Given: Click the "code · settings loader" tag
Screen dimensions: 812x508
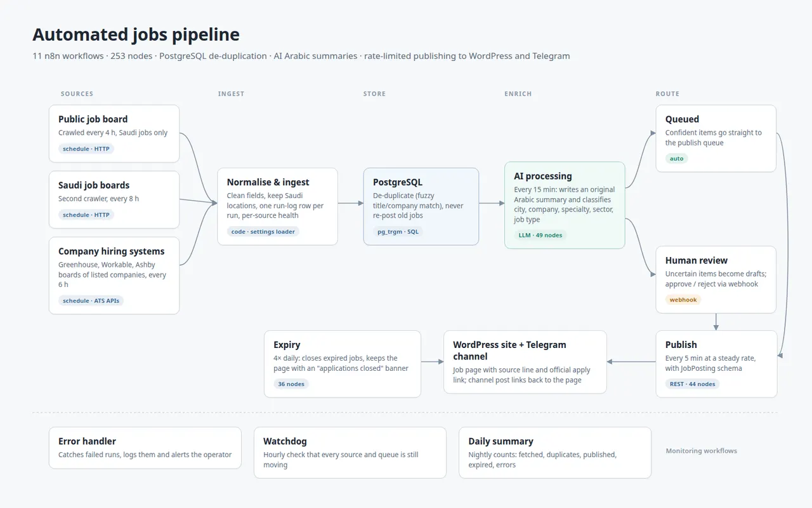Looking at the screenshot, I should pyautogui.click(x=263, y=232).
